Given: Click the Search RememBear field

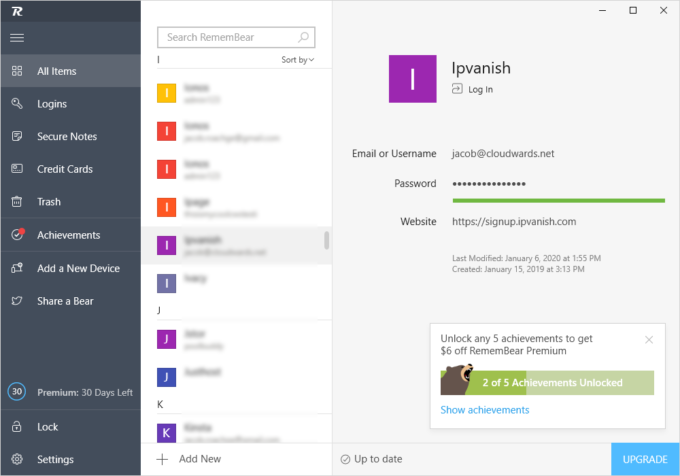Looking at the screenshot, I should coord(236,37).
